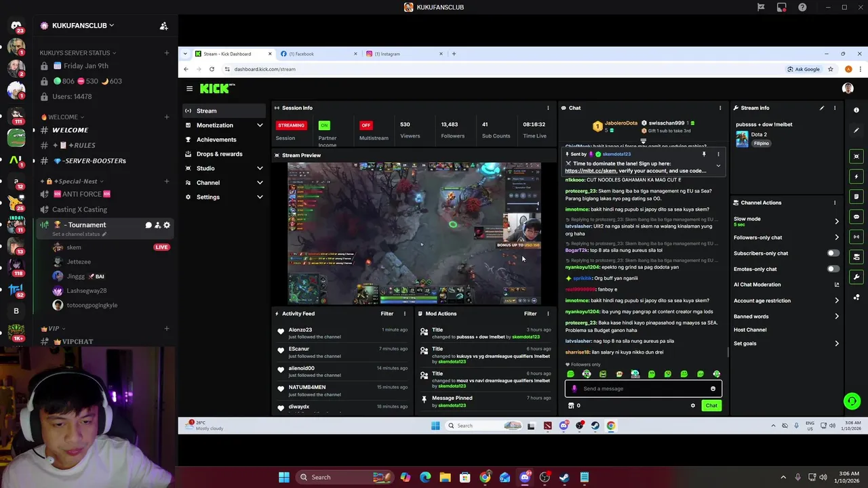Click the Kick logo
Viewport: 868px width, 488px height.
(217, 88)
